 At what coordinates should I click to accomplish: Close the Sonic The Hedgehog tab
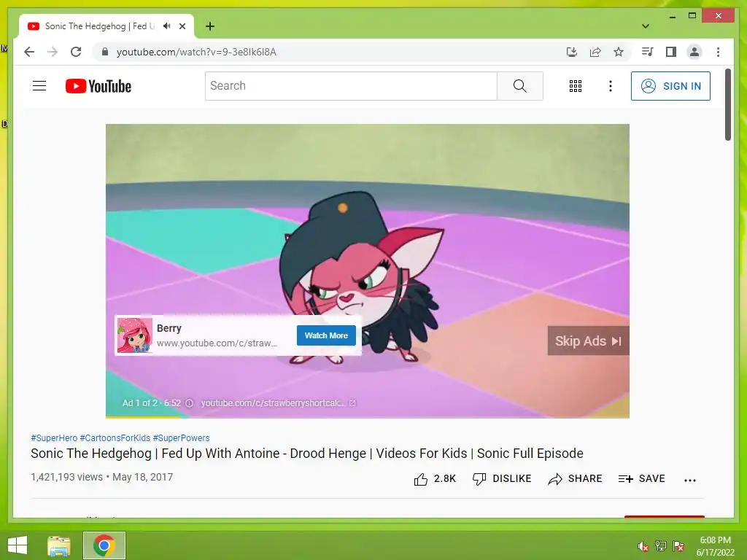pos(182,26)
